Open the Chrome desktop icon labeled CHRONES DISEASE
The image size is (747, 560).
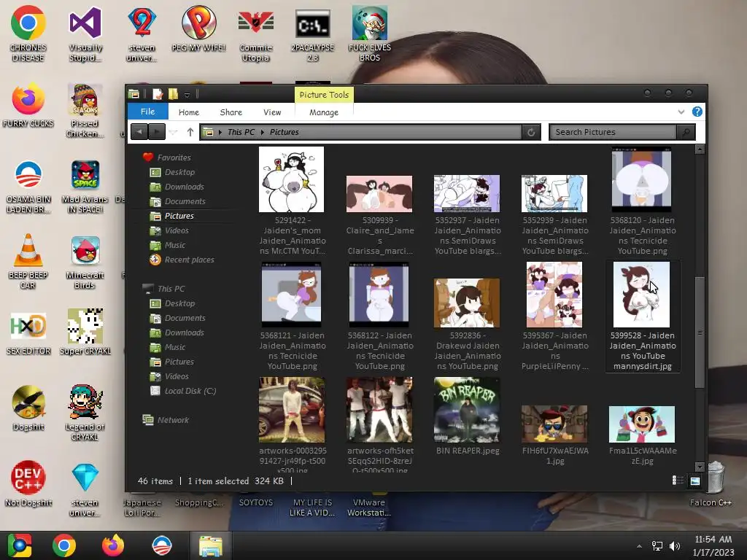pos(28,34)
